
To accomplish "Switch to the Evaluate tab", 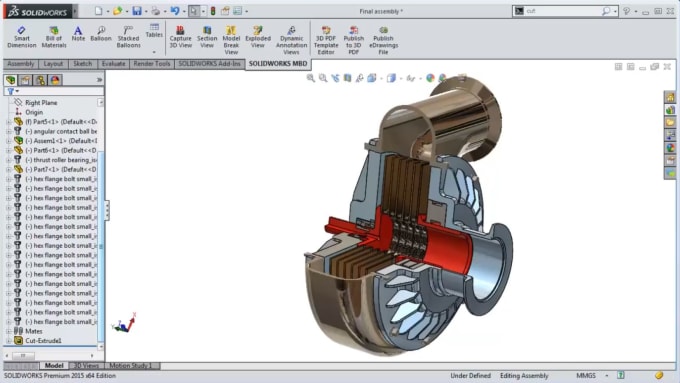I will (x=113, y=64).
